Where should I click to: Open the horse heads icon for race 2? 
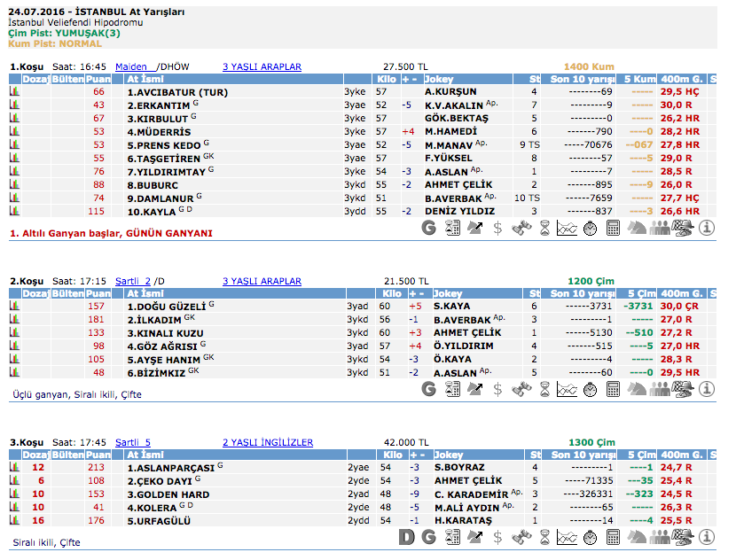[637, 389]
